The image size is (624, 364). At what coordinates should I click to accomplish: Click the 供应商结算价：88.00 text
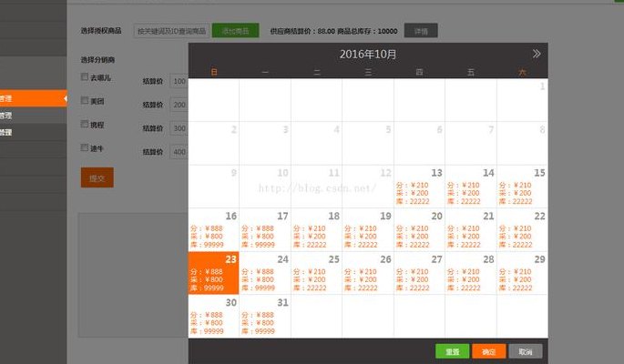[x=302, y=31]
